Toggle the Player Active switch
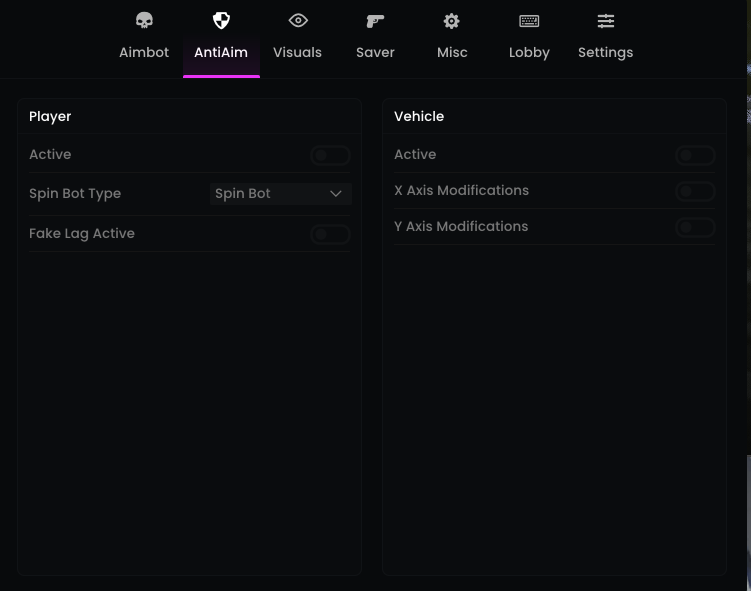The height and width of the screenshot is (591, 751). [x=330, y=155]
